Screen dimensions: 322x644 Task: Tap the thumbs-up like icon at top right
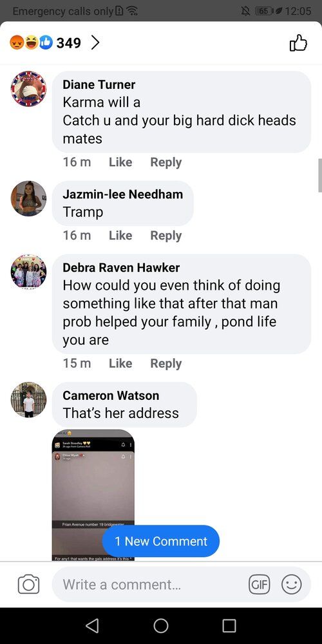tap(298, 43)
